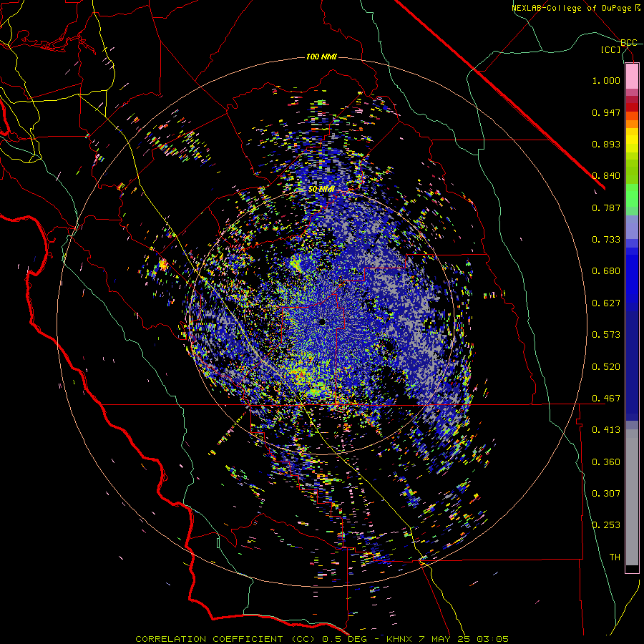Pick the black swatch at the color bar bottom
Image resolution: width=644 pixels, height=644 pixels.
(x=632, y=569)
